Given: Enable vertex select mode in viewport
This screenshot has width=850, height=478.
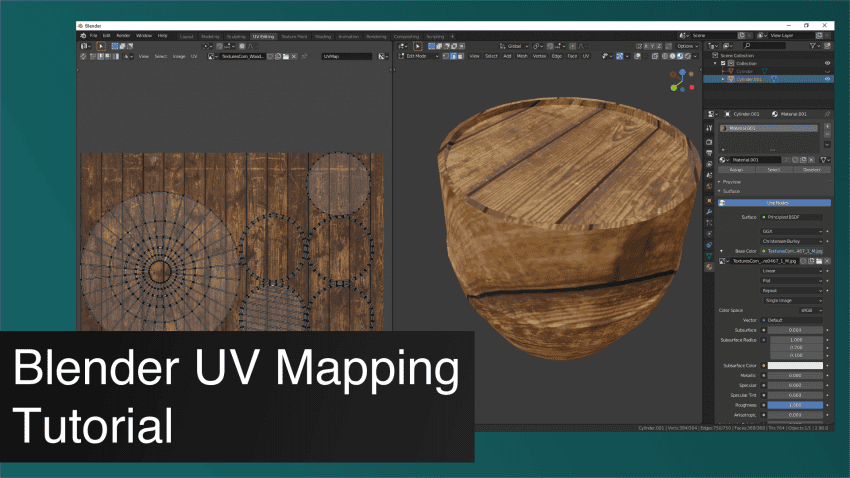Looking at the screenshot, I should click(446, 56).
